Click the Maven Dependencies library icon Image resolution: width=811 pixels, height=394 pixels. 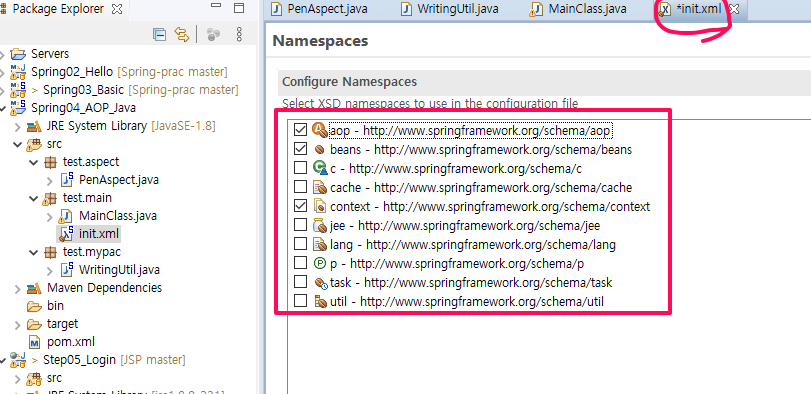[x=34, y=288]
